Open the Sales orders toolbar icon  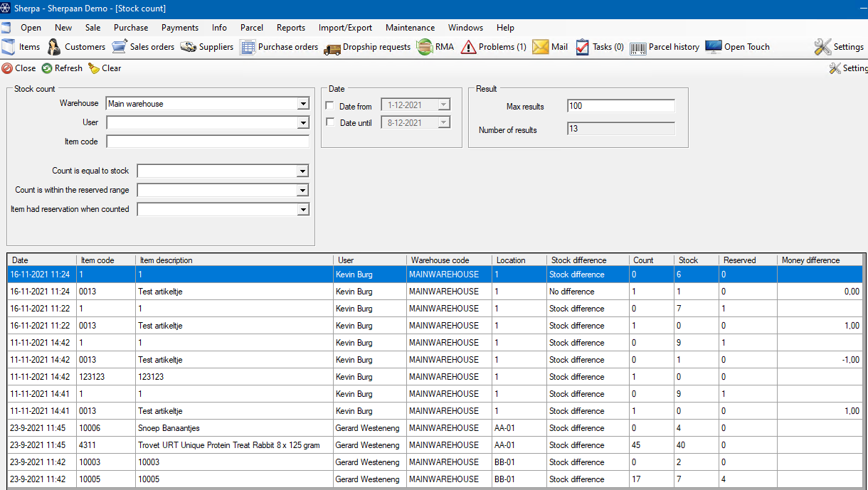pyautogui.click(x=120, y=47)
